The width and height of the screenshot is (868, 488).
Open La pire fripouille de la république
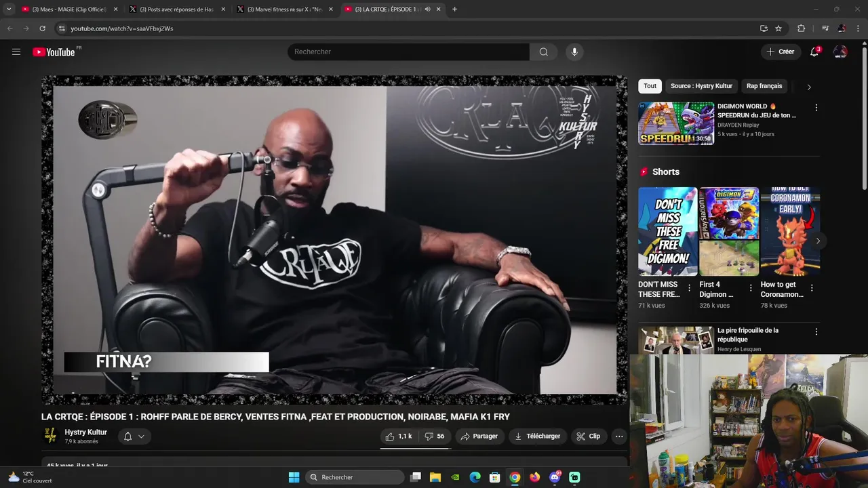coord(748,335)
